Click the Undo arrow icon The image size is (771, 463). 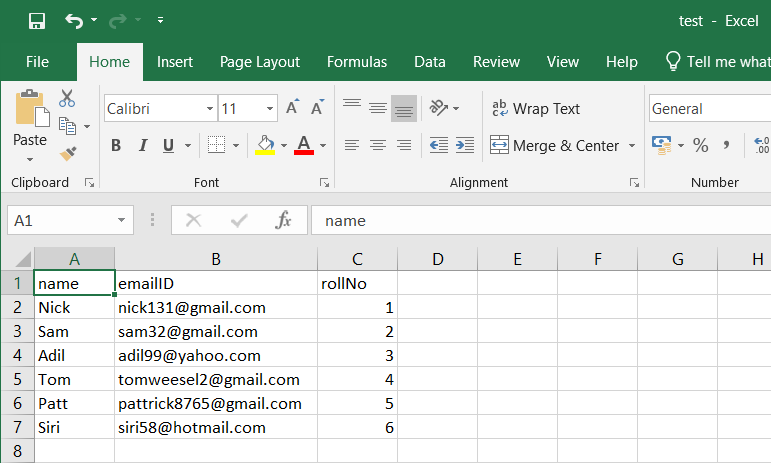pos(74,21)
